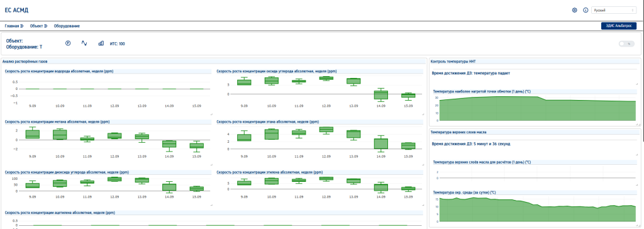Viewport: 644px width, 229px height.
Task: Open the Русский language dropdown
Action: point(614,10)
